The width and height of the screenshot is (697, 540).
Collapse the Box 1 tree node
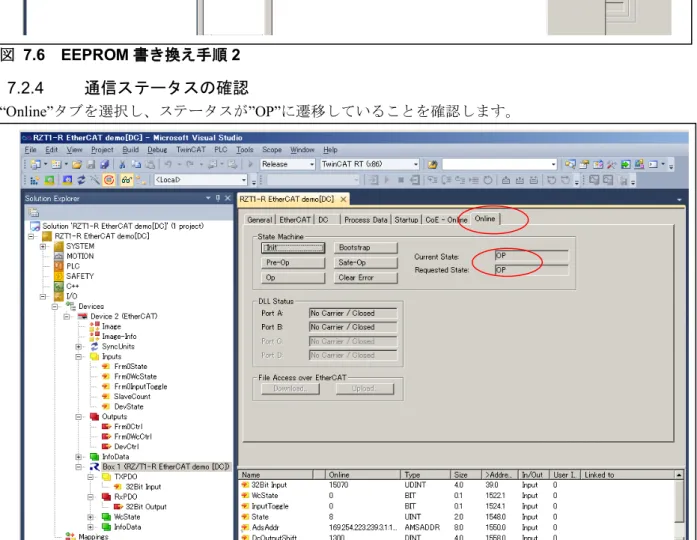click(79, 467)
